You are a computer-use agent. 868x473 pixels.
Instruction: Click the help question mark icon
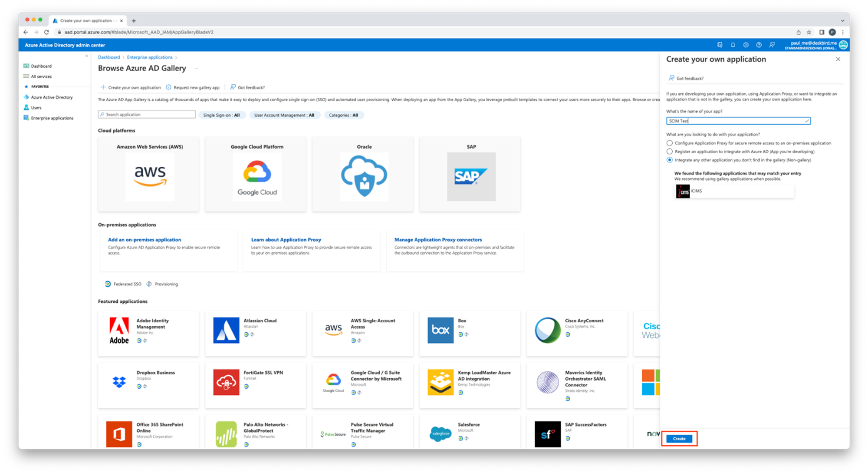[759, 45]
